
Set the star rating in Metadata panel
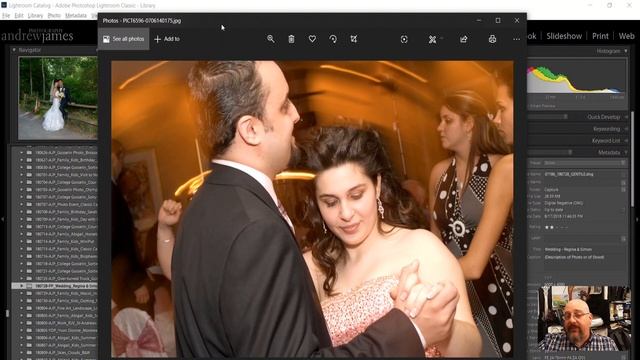pyautogui.click(x=556, y=227)
